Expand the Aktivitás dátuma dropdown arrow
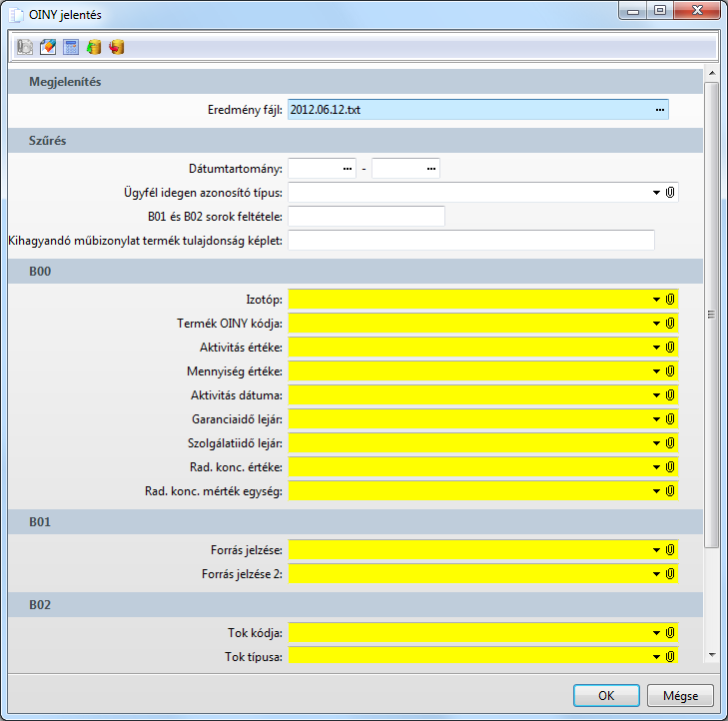The width and height of the screenshot is (728, 721). tap(656, 395)
